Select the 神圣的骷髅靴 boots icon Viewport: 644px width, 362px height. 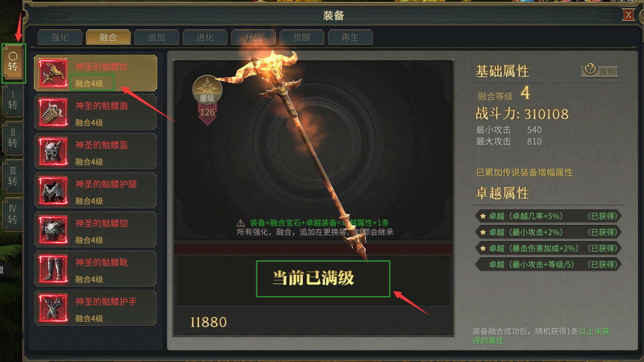click(53, 269)
